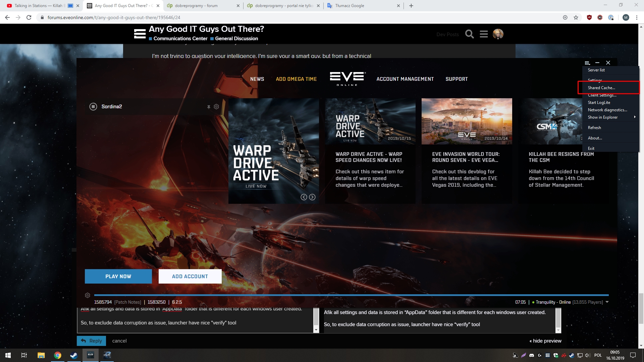Screen dimensions: 644x362
Task: Click the volume speaker tray icon
Action: point(588,355)
